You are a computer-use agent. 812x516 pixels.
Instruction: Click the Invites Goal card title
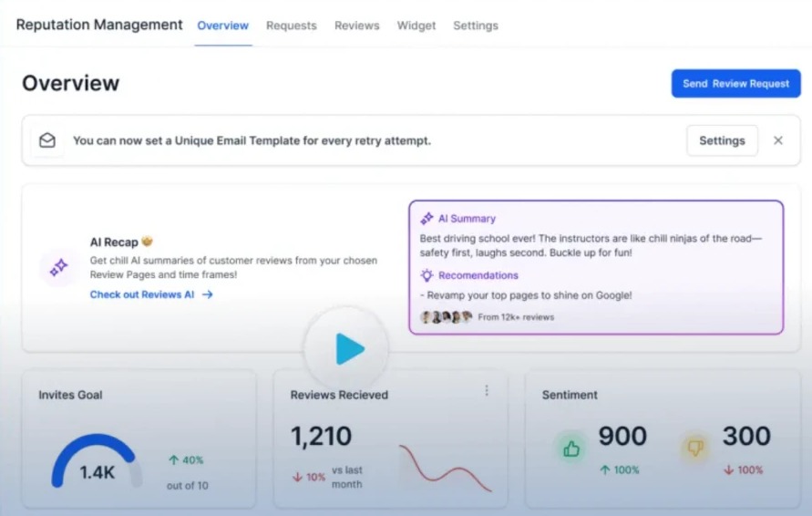70,395
